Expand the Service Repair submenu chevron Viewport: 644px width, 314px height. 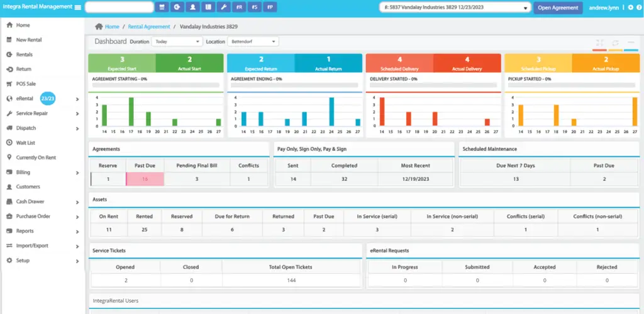pos(77,114)
